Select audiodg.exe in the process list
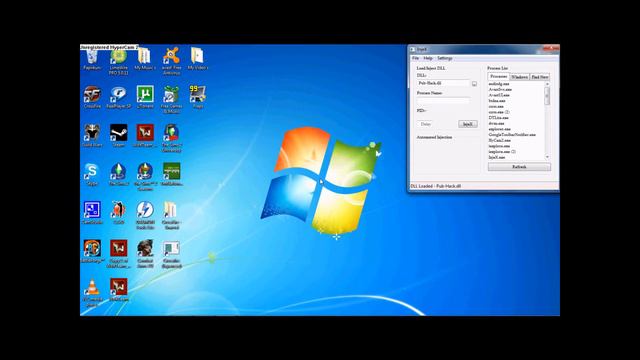The height and width of the screenshot is (360, 640). 499,84
